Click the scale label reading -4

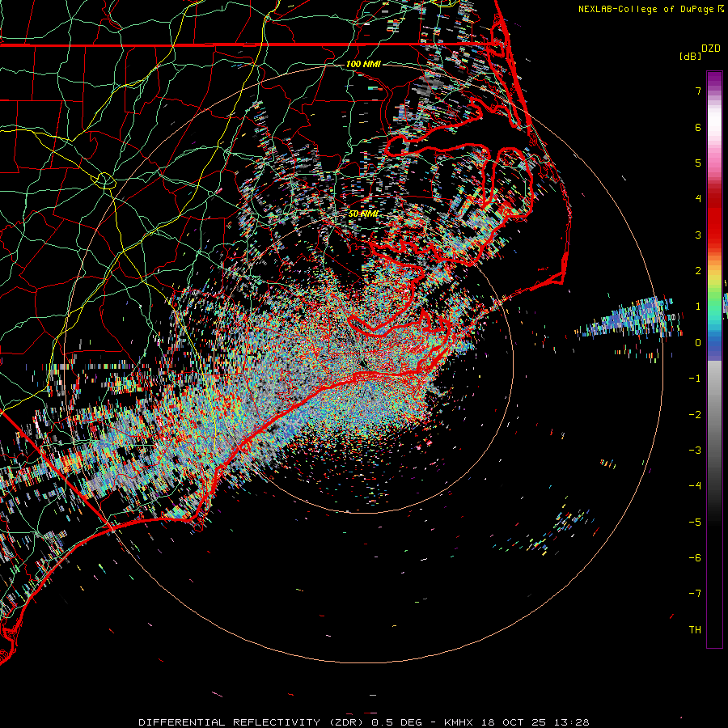click(695, 485)
